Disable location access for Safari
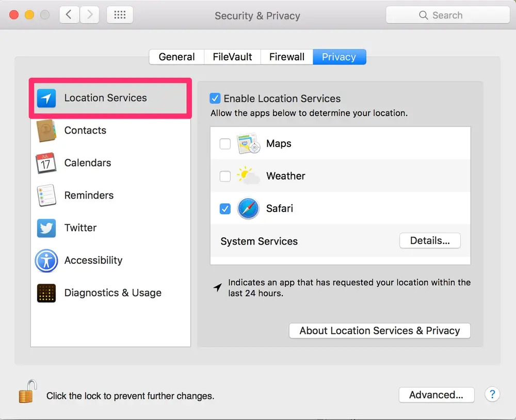 [x=225, y=209]
